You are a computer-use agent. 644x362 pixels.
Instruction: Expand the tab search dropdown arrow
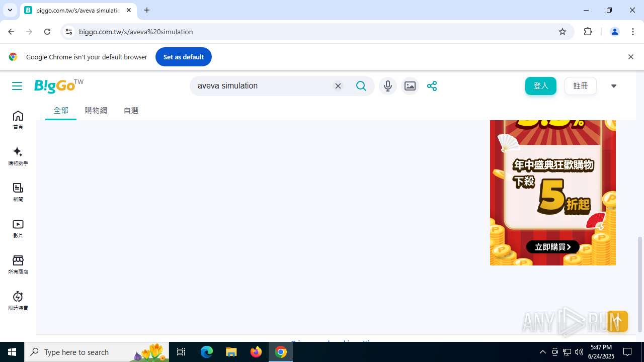click(10, 10)
